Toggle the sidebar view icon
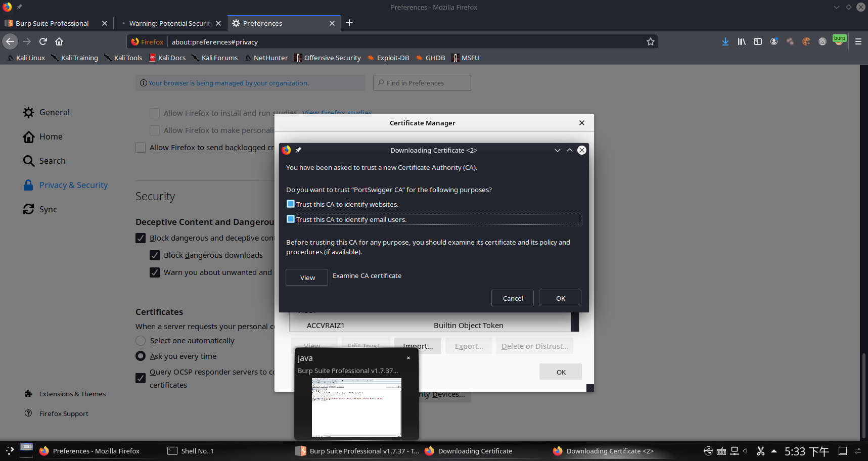The image size is (868, 461). tap(758, 41)
